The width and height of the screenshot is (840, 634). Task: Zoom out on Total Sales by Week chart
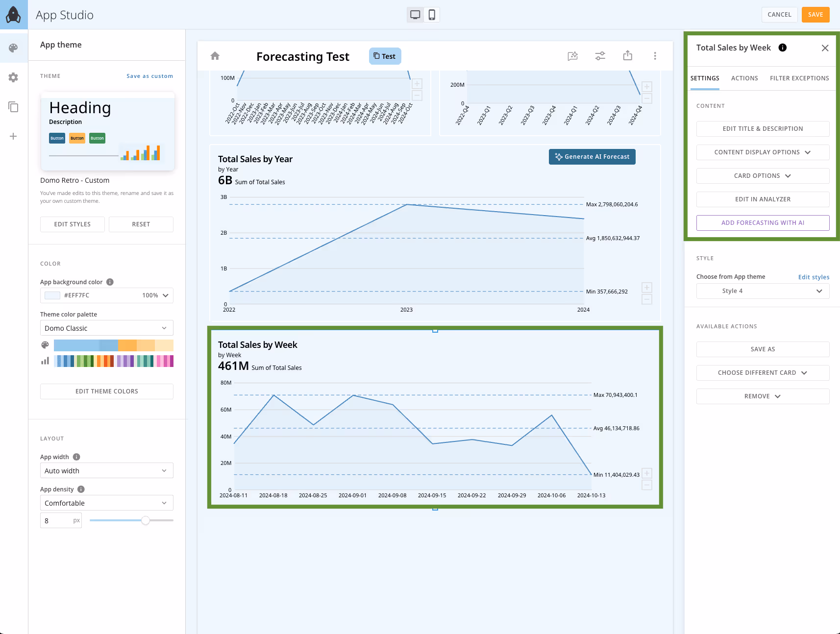tap(647, 485)
